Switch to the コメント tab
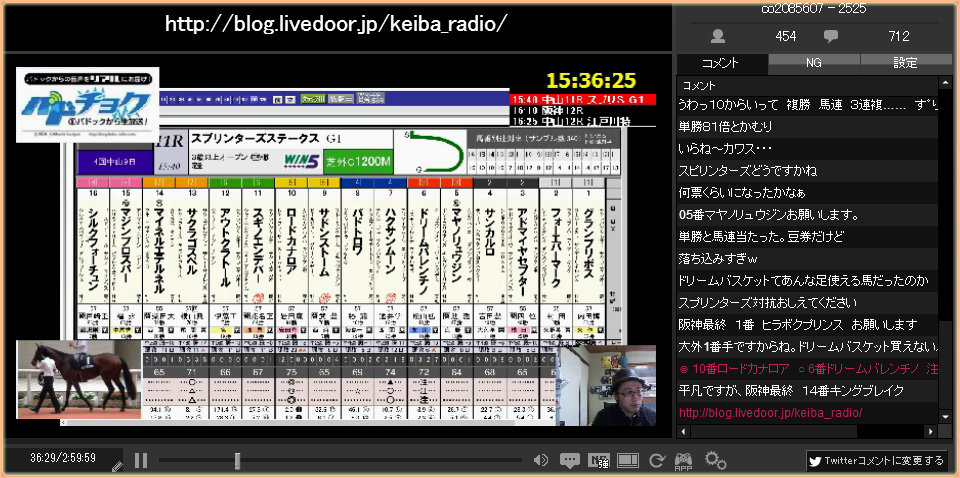 [721, 63]
